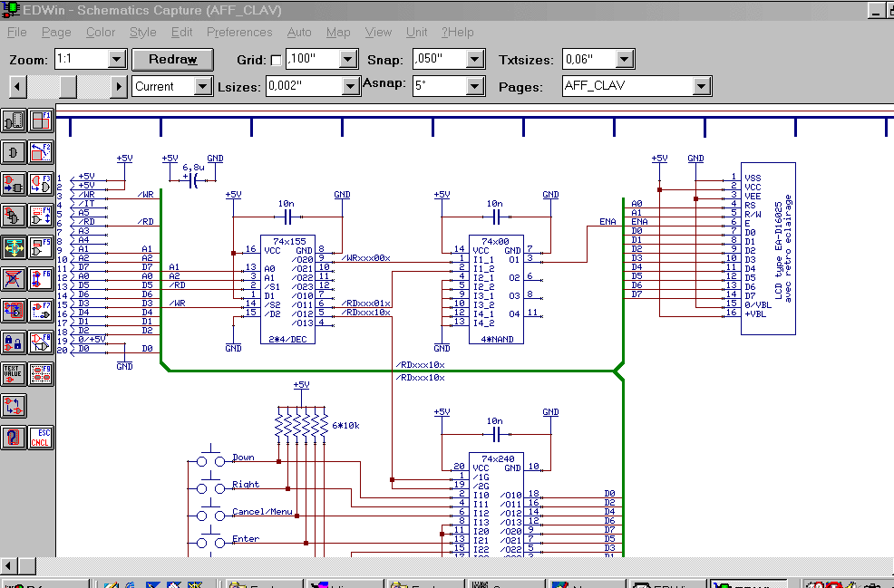Image resolution: width=894 pixels, height=588 pixels.
Task: Open the Style menu
Action: pyautogui.click(x=142, y=32)
